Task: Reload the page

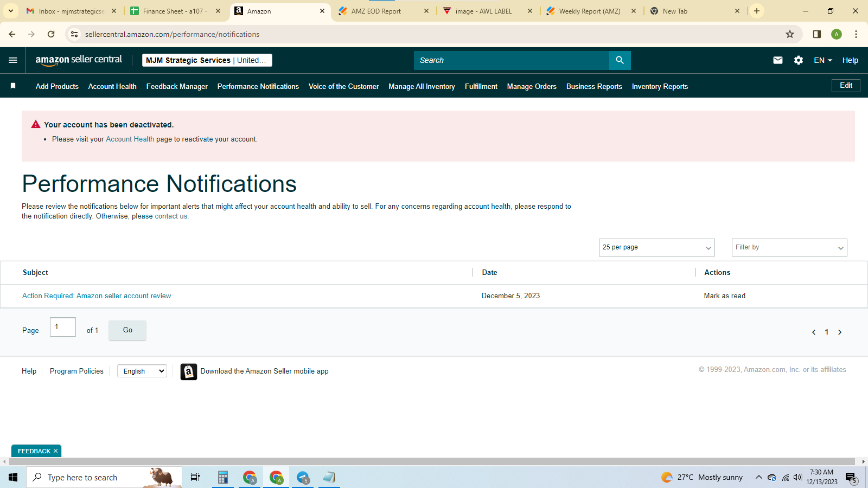Action: point(51,34)
